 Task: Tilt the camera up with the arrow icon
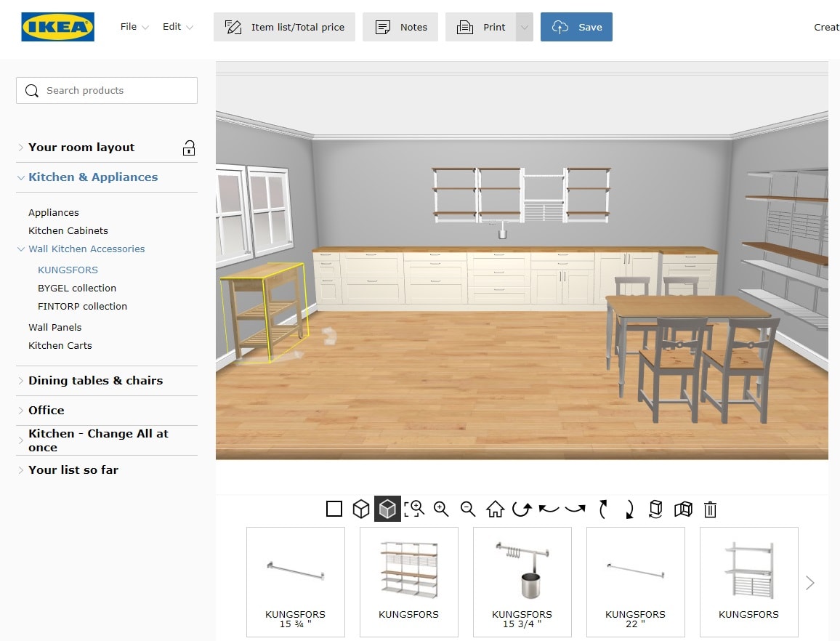(x=602, y=509)
